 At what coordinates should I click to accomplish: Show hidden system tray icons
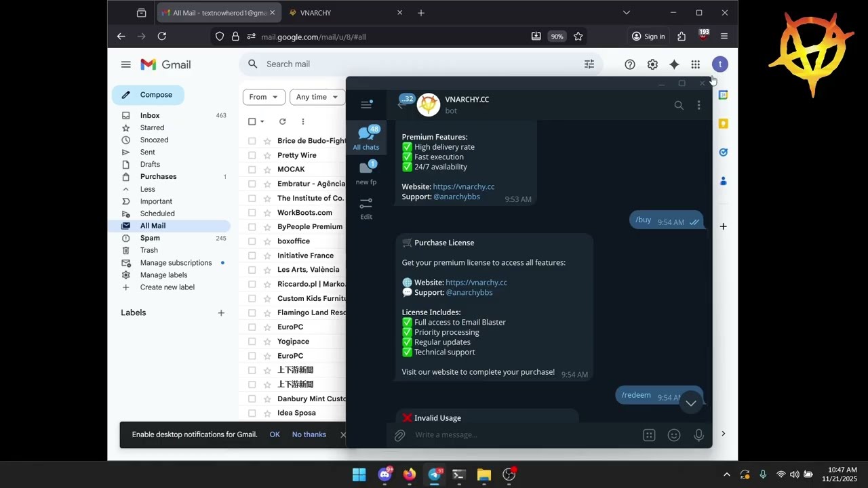coord(727,474)
